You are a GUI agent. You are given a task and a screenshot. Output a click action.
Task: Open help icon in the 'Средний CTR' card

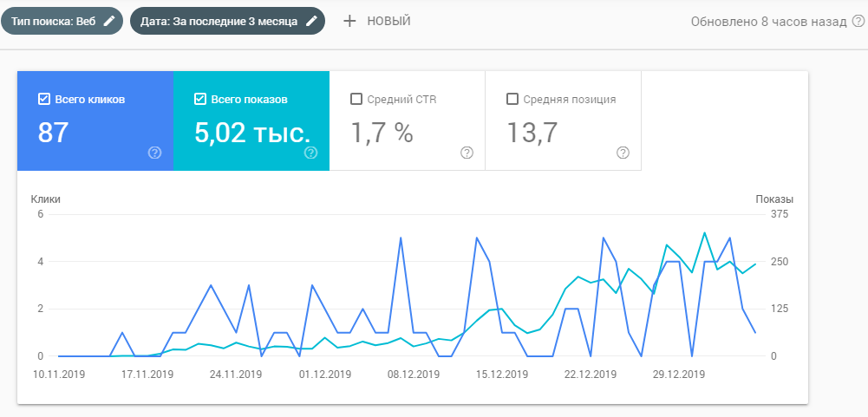(467, 153)
